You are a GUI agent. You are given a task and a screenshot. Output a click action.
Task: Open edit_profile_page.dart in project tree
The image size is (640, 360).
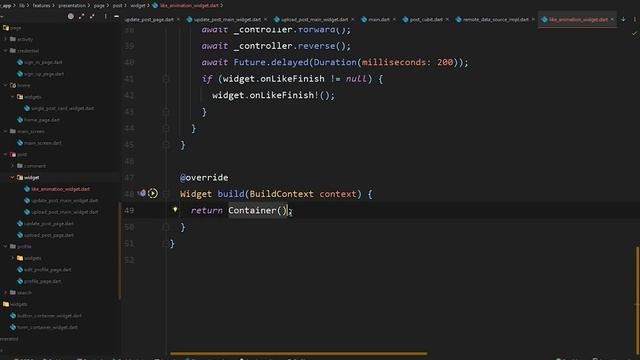(x=44, y=270)
